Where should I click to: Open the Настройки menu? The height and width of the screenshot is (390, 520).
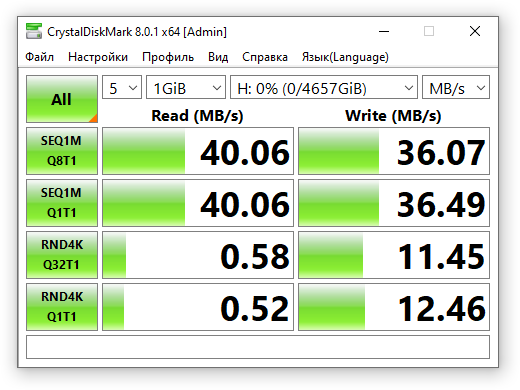click(x=98, y=57)
